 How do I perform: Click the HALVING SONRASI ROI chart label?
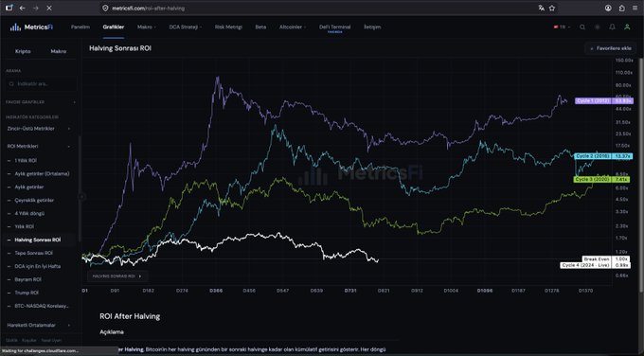click(117, 276)
